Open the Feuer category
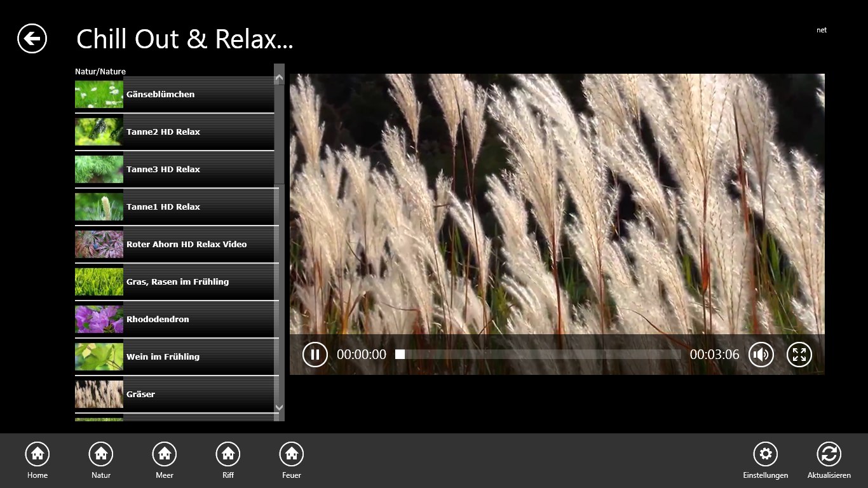This screenshot has height=488, width=868. pyautogui.click(x=292, y=454)
